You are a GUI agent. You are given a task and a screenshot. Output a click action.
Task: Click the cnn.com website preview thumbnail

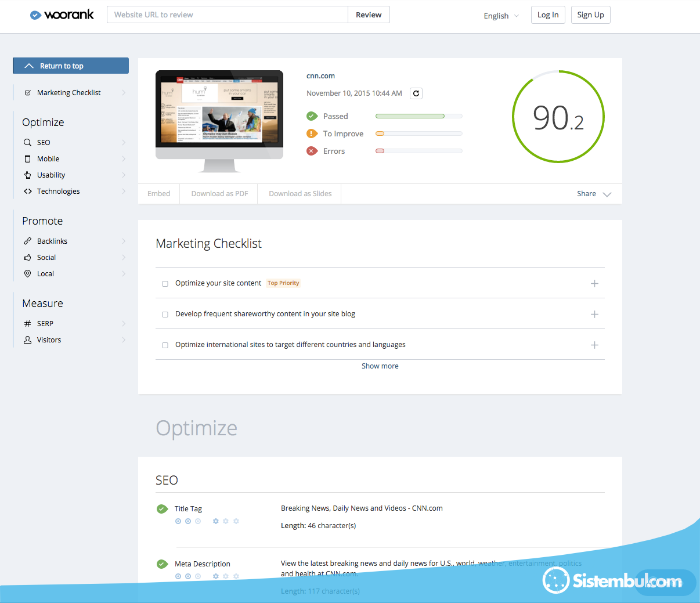point(219,121)
